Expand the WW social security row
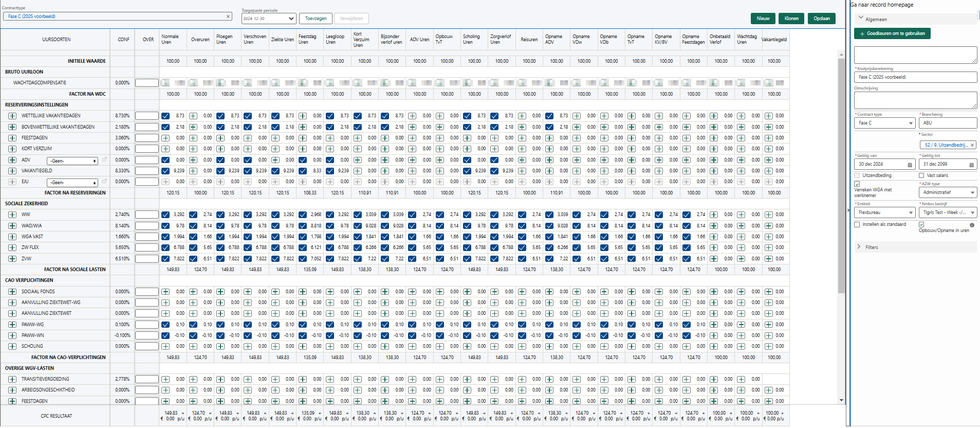This screenshot has width=980, height=428. pyautogui.click(x=12, y=215)
